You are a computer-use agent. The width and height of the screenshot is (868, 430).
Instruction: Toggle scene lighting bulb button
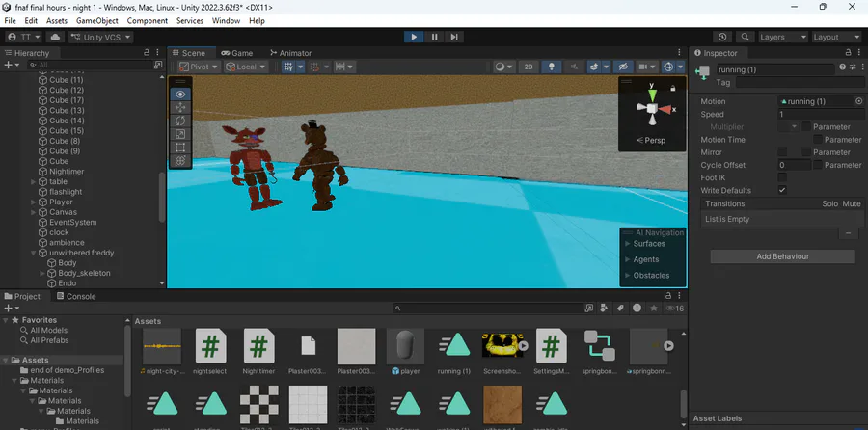(x=552, y=67)
